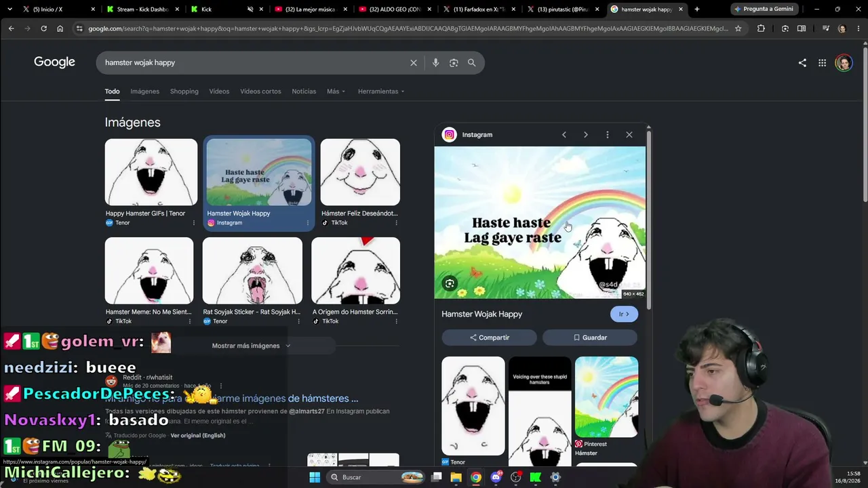Start voice search with the microphone icon
The image size is (868, 488).
click(x=435, y=62)
